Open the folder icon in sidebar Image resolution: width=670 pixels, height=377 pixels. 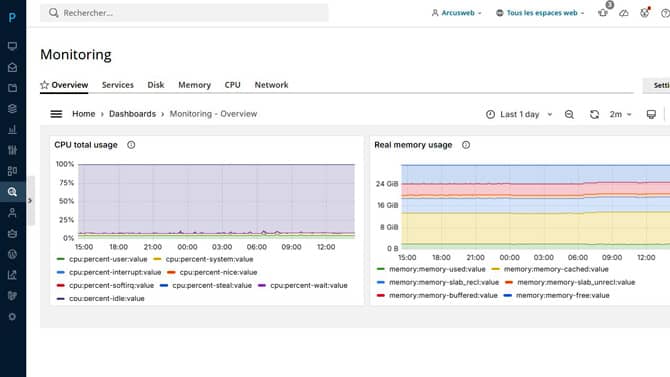point(12,88)
